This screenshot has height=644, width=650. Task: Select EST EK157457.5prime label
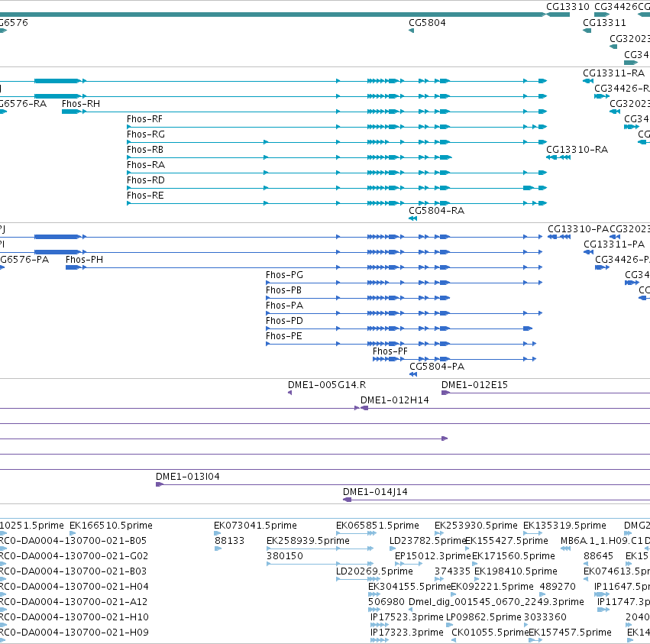[570, 633]
